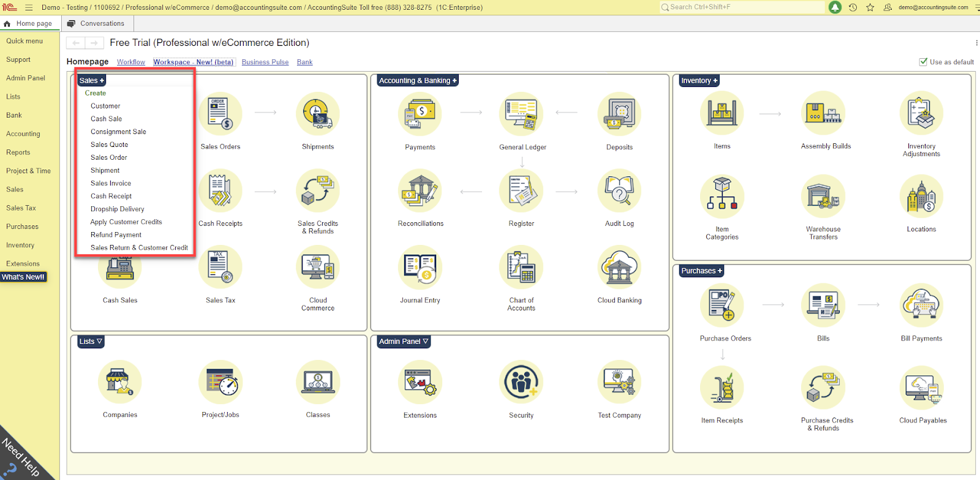980x480 pixels.
Task: Choose Cash Sale from the Create menu
Action: point(107,119)
